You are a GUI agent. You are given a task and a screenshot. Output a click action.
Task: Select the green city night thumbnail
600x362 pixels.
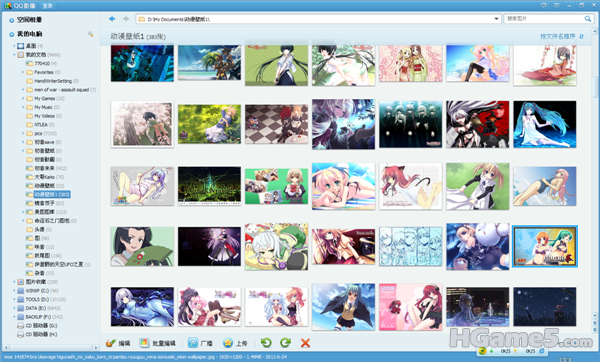click(x=209, y=186)
